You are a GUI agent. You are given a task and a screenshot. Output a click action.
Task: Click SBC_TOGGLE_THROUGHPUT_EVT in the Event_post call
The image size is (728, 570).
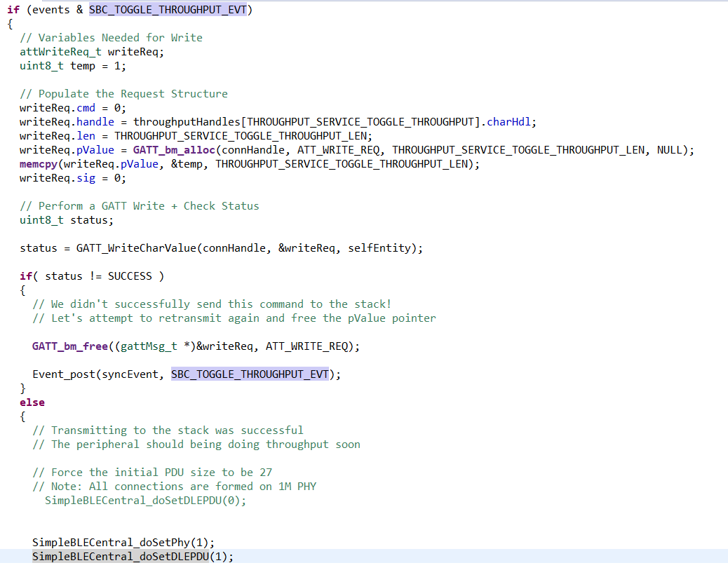[x=250, y=374]
